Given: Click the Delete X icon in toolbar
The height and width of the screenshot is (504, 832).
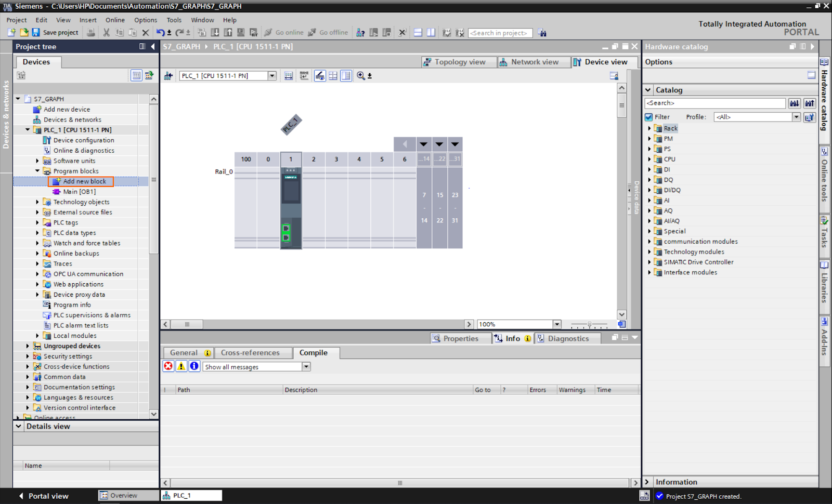Looking at the screenshot, I should pyautogui.click(x=146, y=32).
